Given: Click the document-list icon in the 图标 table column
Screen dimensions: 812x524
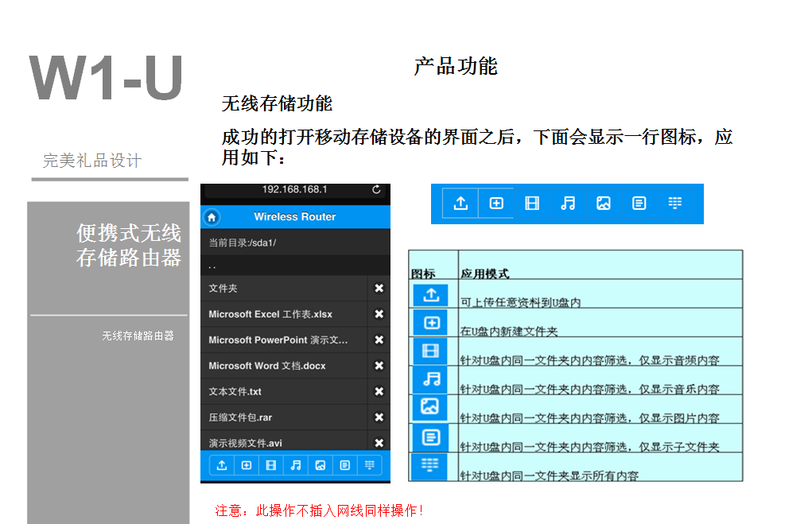Looking at the screenshot, I should coord(430,437).
